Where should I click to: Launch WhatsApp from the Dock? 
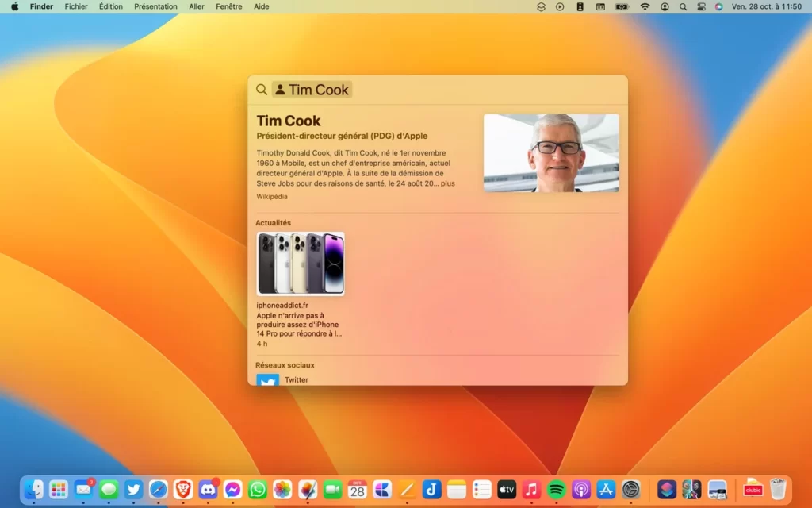[x=258, y=490]
